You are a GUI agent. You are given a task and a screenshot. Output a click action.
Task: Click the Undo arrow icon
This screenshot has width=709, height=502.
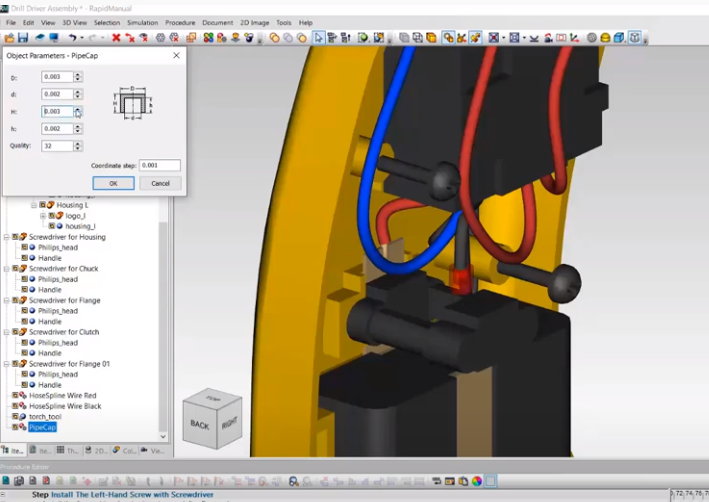(x=72, y=38)
